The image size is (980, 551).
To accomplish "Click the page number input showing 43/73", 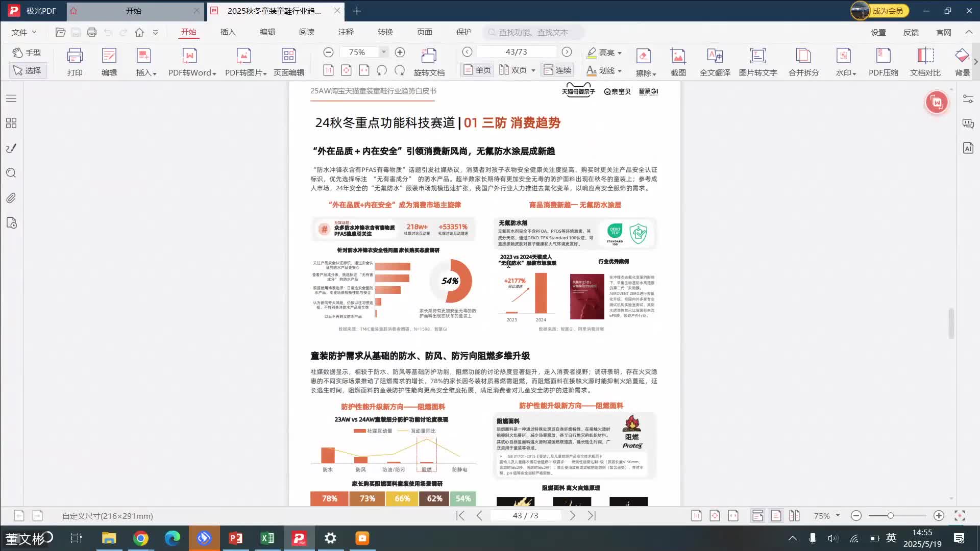I will [518, 52].
